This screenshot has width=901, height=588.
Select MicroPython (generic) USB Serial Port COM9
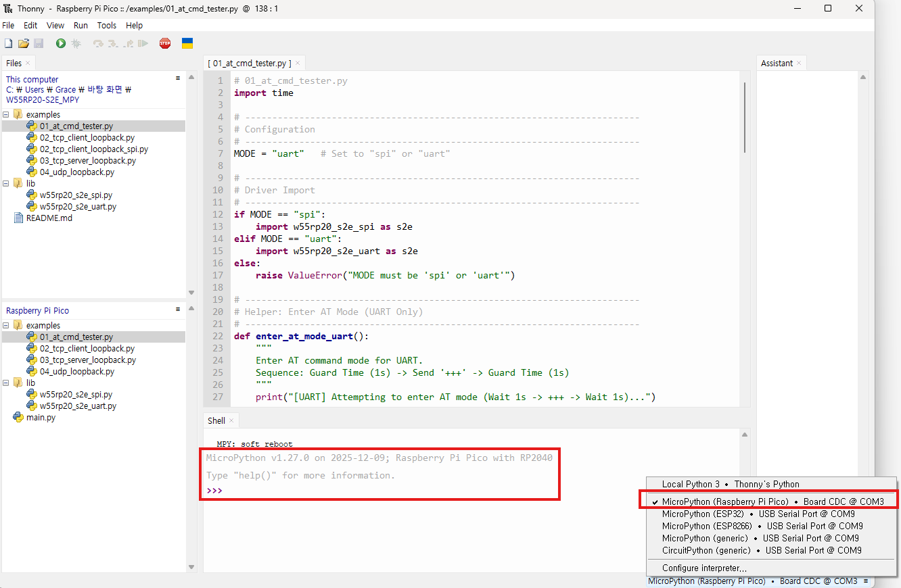point(772,538)
